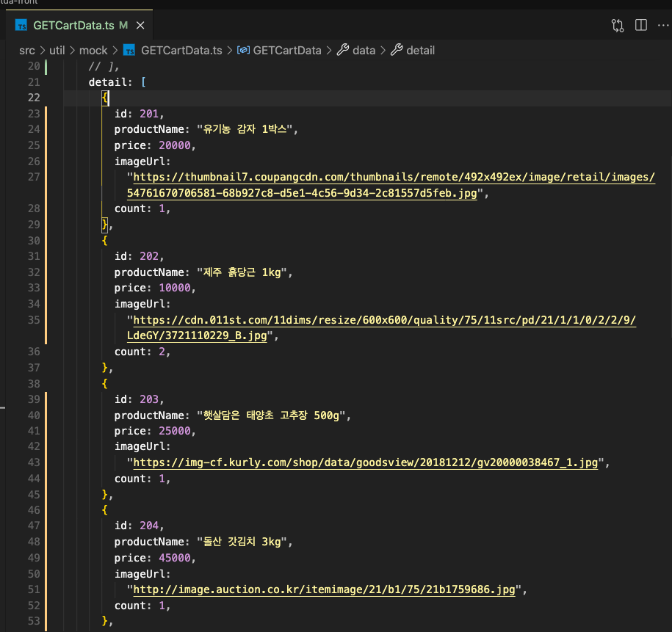Click the 'imageUrl:' key on line 34

pyautogui.click(x=142, y=304)
